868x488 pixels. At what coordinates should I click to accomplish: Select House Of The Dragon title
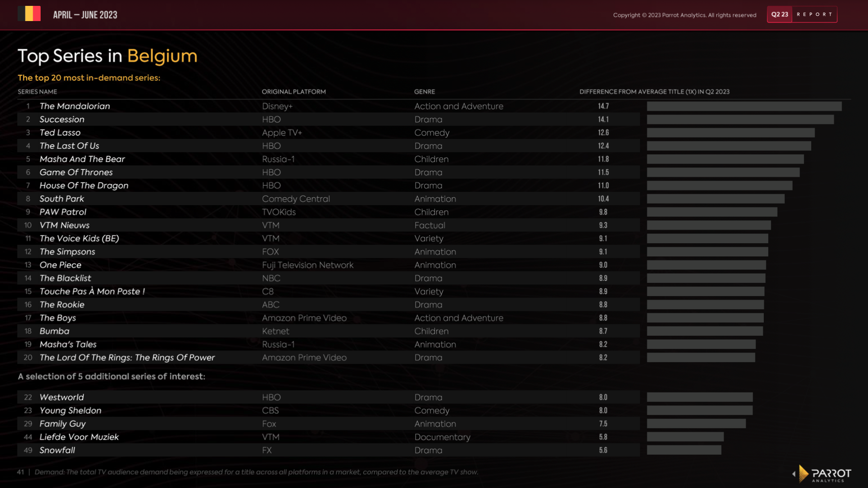point(84,186)
